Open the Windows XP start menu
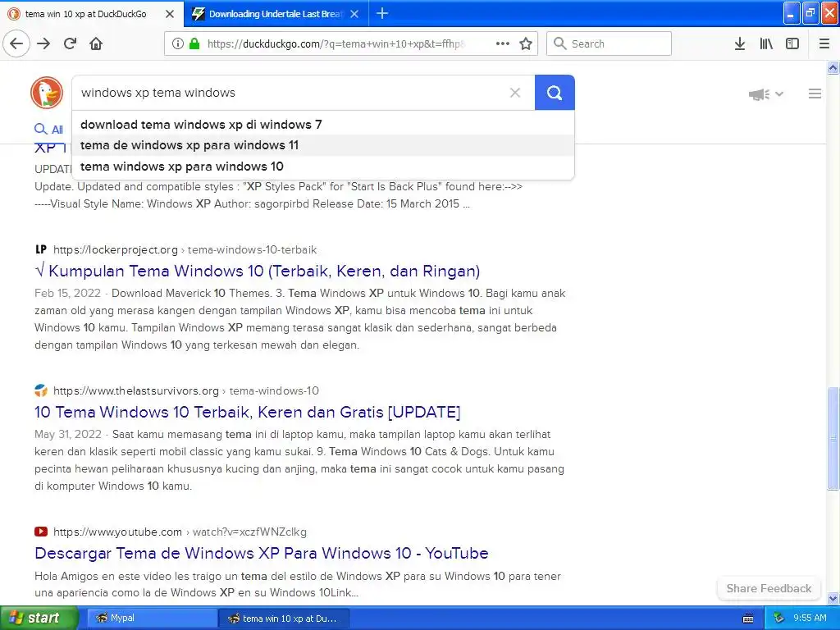This screenshot has width=840, height=630. pos(39,618)
